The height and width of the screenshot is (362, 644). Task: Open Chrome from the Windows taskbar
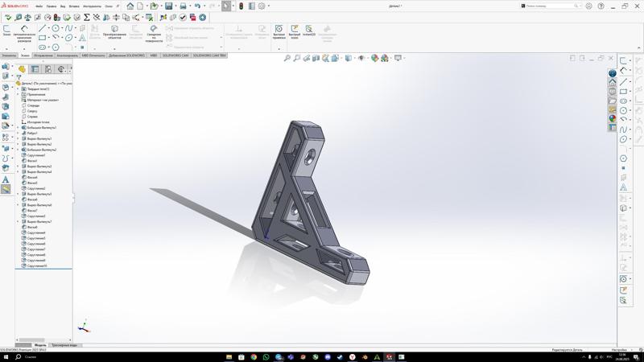point(254,357)
